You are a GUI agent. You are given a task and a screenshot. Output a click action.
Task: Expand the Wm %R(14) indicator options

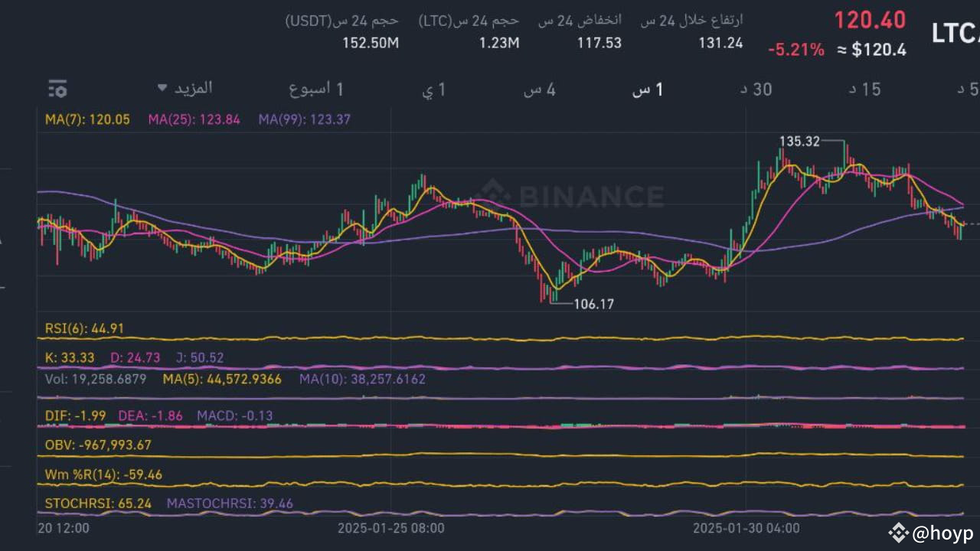pos(103,474)
